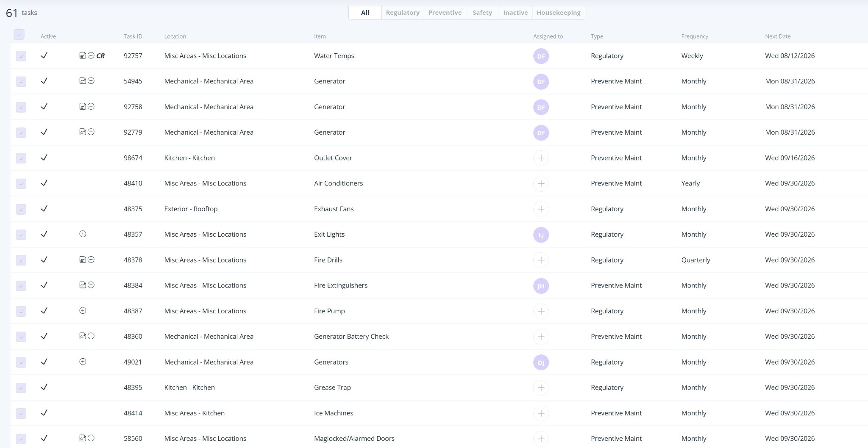Image resolution: width=868 pixels, height=448 pixels.
Task: Assign someone to the Exhaust Fans task
Action: click(x=541, y=209)
